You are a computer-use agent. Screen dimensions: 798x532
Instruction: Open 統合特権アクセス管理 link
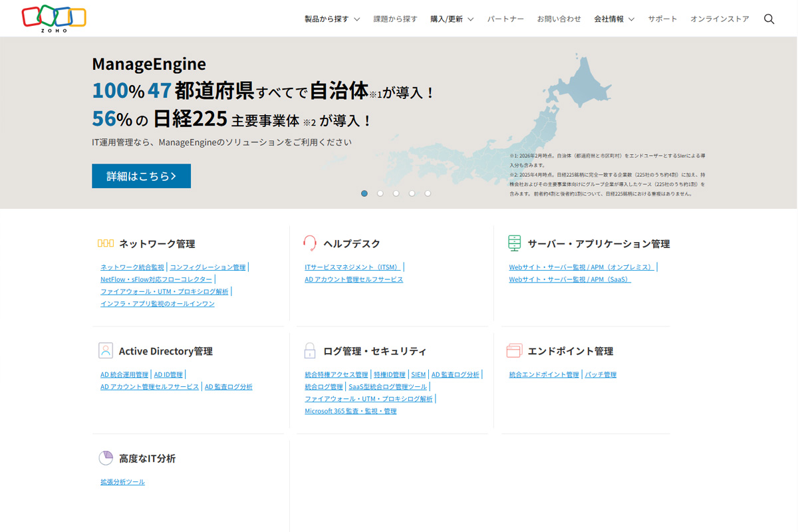click(336, 375)
